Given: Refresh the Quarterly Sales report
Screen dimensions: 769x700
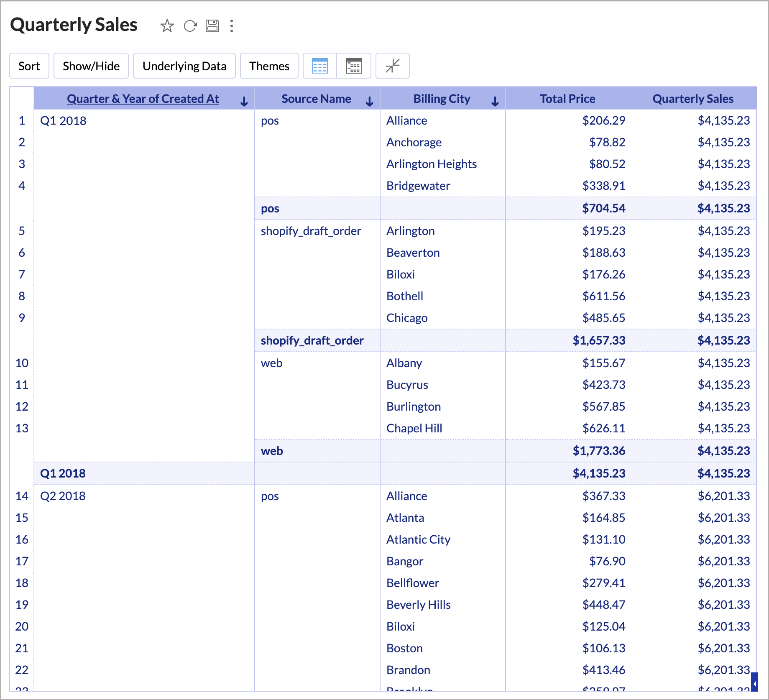Looking at the screenshot, I should 190,26.
